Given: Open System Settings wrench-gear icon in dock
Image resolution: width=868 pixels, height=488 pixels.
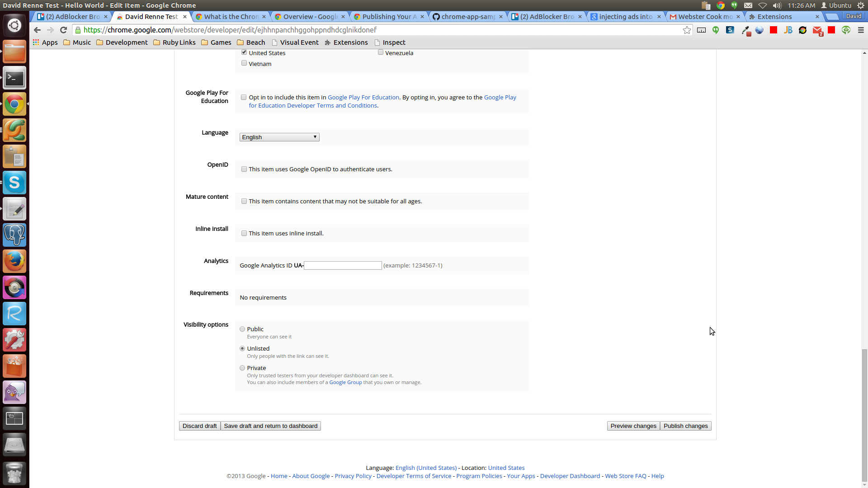Looking at the screenshot, I should 14,340.
